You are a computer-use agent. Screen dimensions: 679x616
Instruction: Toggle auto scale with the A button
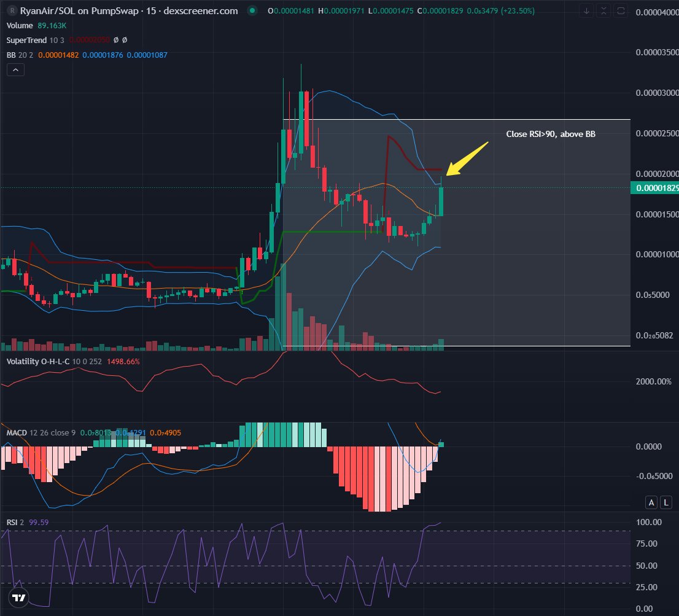coord(651,502)
